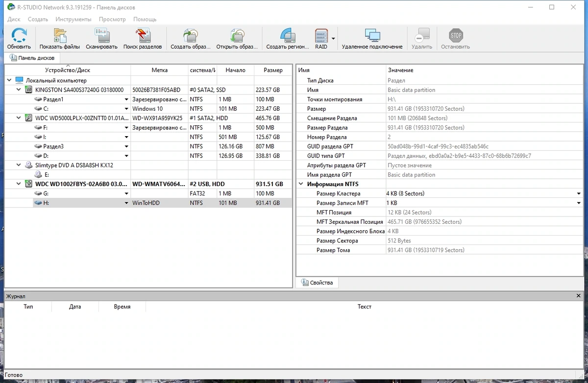Screen dimensions: 588x383
Task: Open dropdown arrow for F: partition
Action: (126, 128)
